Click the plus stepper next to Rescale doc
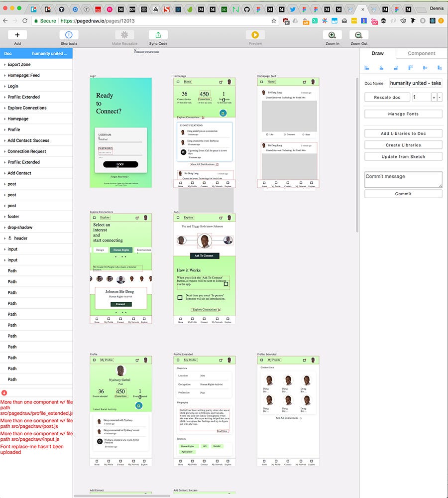 [435, 97]
